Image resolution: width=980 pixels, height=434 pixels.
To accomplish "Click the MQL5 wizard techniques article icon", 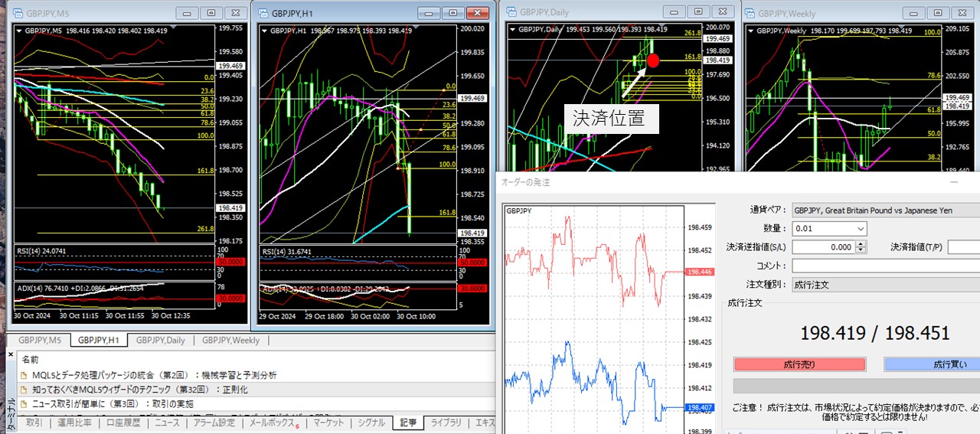I will coord(24,390).
